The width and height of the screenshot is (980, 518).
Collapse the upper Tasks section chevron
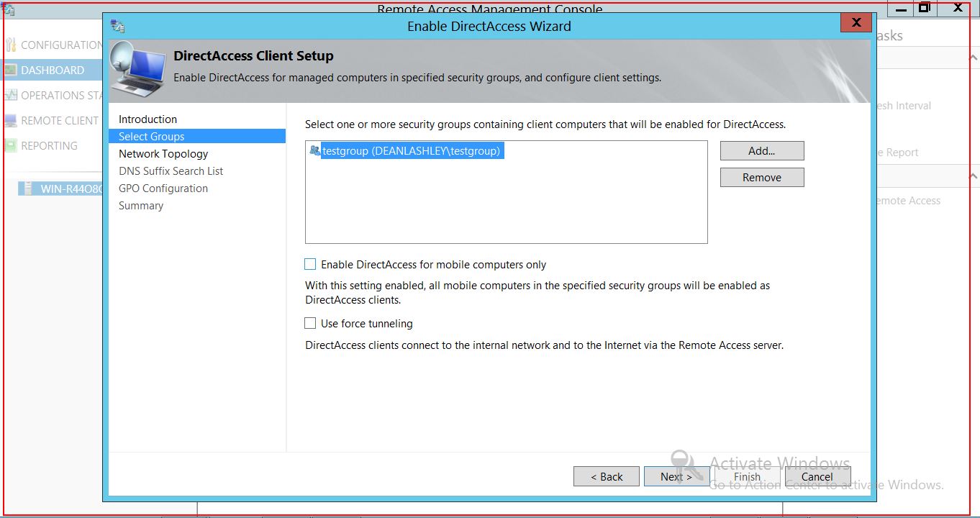tap(973, 58)
